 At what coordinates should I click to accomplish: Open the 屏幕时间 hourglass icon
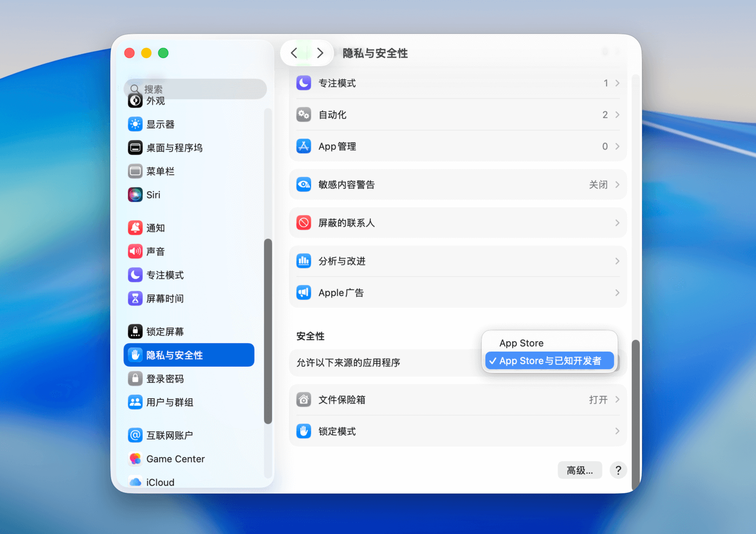click(x=135, y=299)
